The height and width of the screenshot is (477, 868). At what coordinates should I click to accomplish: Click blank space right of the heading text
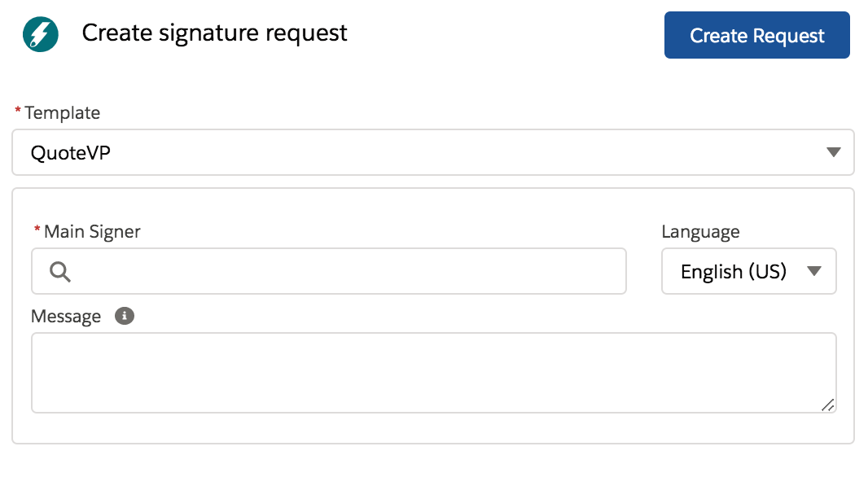[505, 34]
